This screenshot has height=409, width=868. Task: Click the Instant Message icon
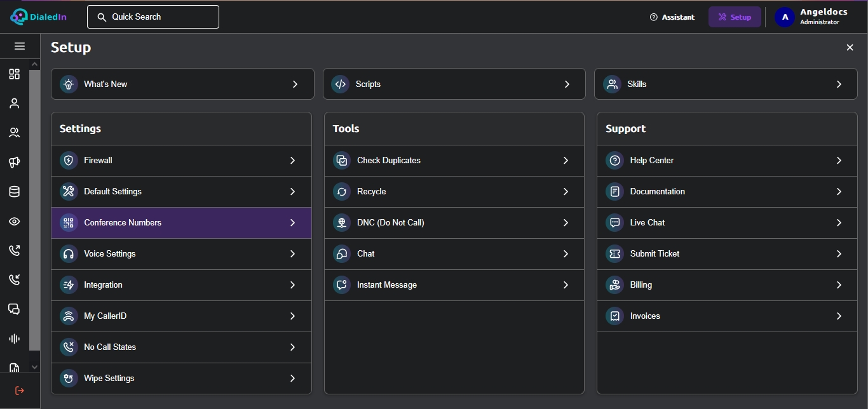(342, 285)
